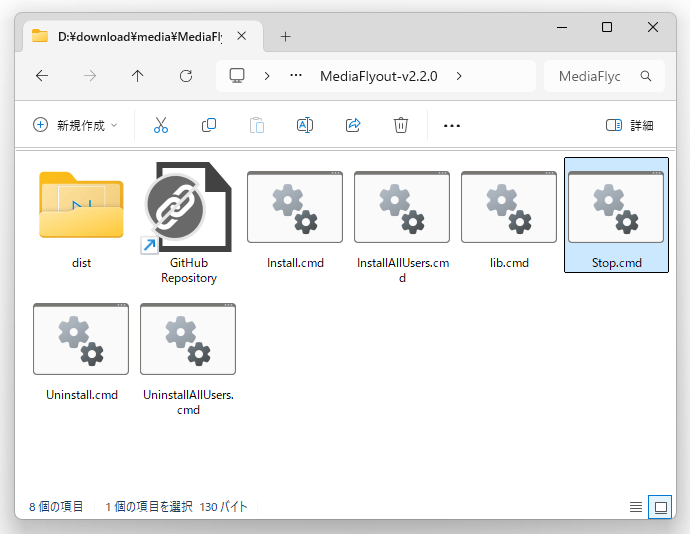Select the dist folder

coord(82,215)
